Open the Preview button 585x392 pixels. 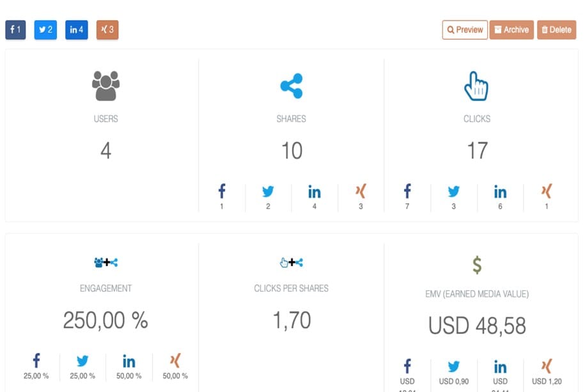tap(465, 29)
